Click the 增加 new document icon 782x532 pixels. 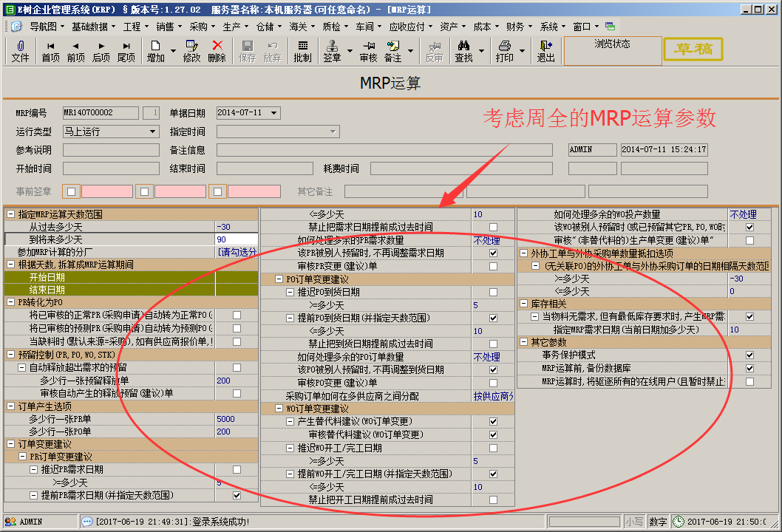click(x=155, y=46)
